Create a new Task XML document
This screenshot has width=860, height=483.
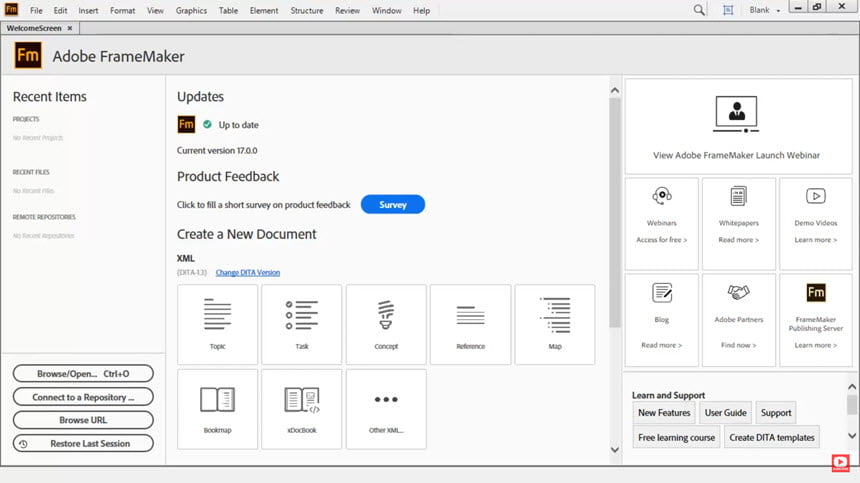302,325
